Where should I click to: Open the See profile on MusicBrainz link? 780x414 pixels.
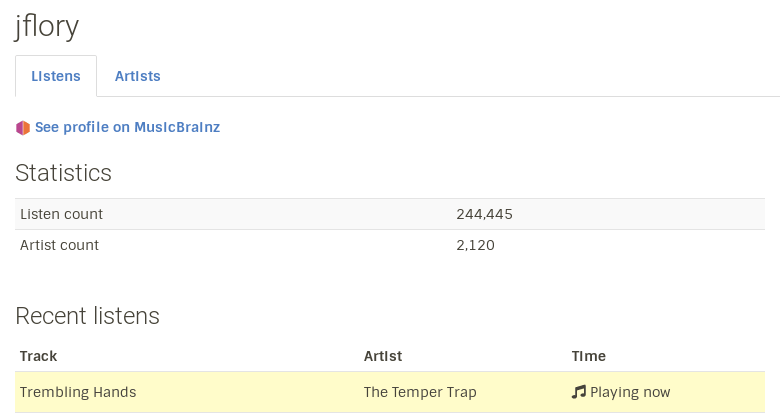click(x=127, y=128)
